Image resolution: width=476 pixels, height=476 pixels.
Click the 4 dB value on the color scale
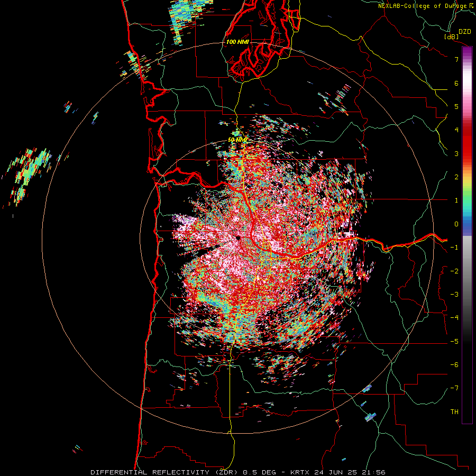(456, 130)
